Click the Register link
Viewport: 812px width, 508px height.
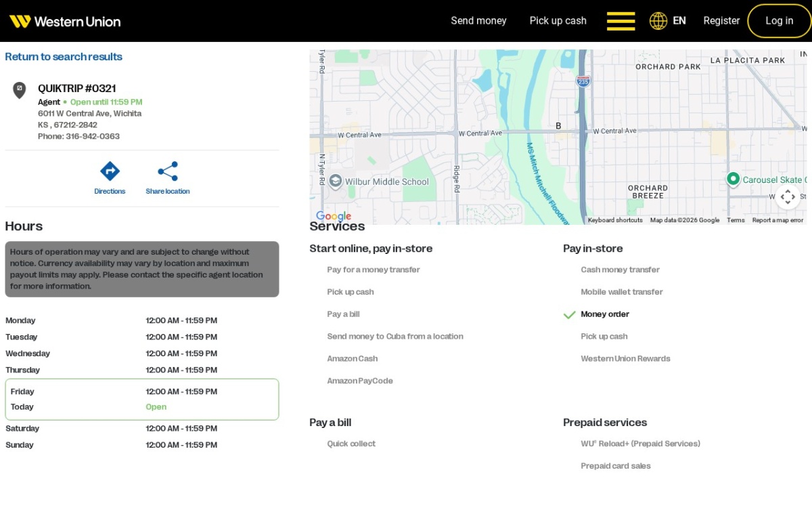click(x=721, y=21)
